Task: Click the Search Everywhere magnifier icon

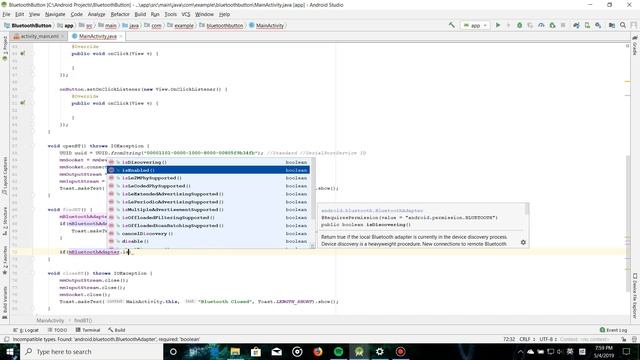Action: point(623,25)
